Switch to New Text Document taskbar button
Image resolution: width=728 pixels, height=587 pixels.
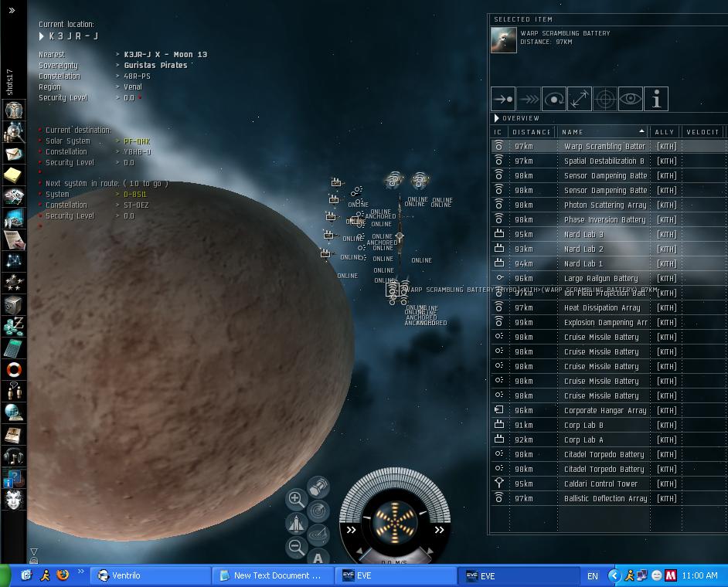[x=273, y=575]
